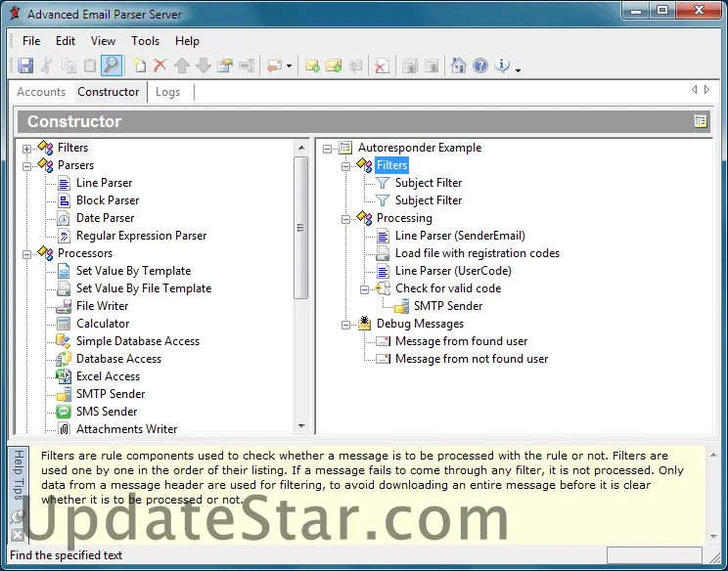Select Block Parser component
Screen dimensions: 728x571
point(108,200)
